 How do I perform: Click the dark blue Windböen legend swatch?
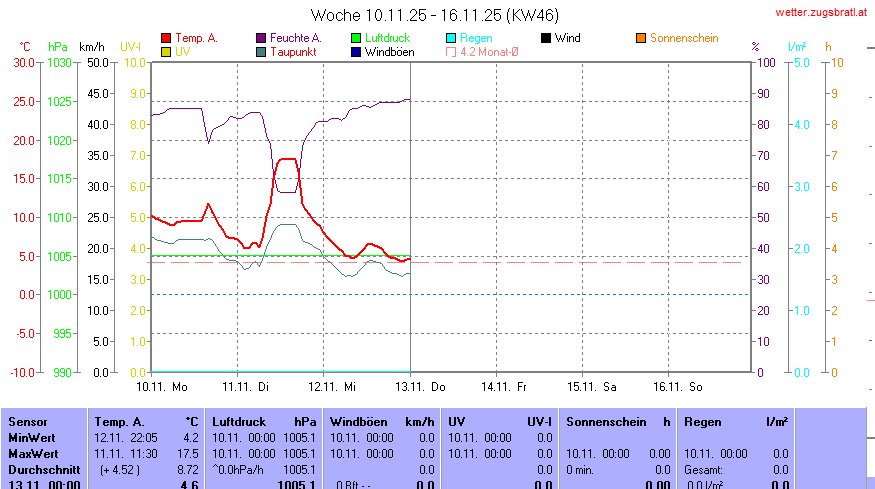coord(356,51)
